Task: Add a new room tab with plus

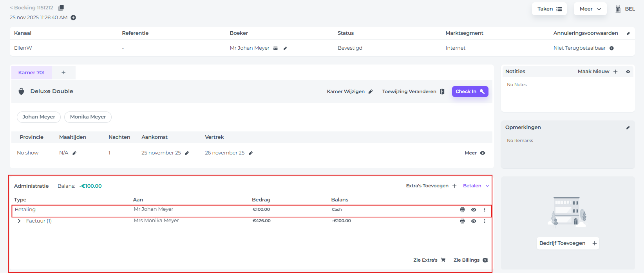Action: pos(63,72)
